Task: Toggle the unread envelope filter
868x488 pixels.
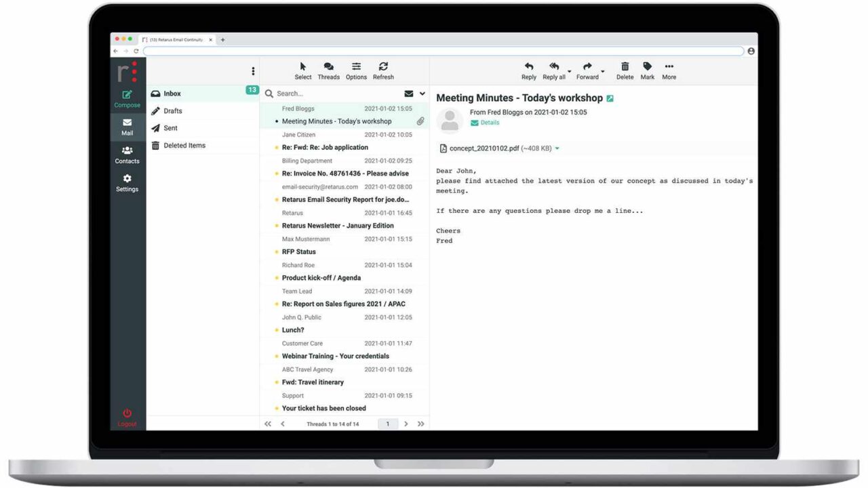Action: click(409, 94)
